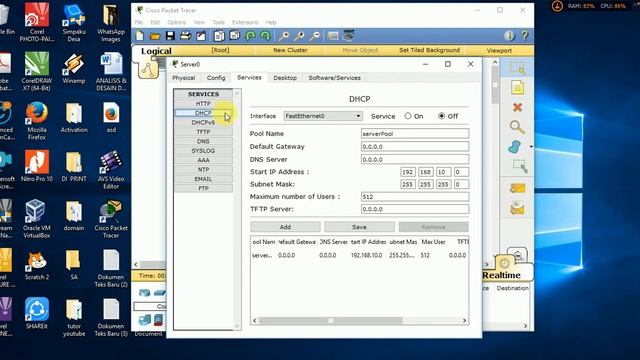This screenshot has height=360, width=640.
Task: Click the green Undo arrow icon
Action: pos(250,36)
